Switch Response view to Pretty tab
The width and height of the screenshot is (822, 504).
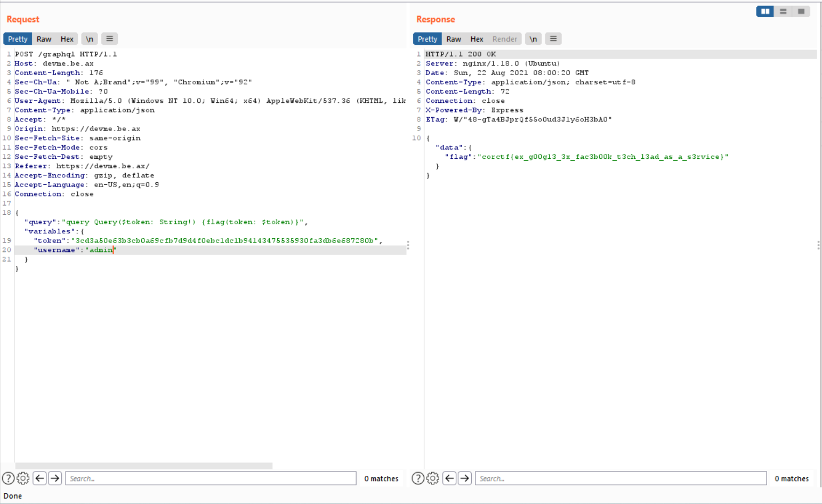(x=428, y=39)
